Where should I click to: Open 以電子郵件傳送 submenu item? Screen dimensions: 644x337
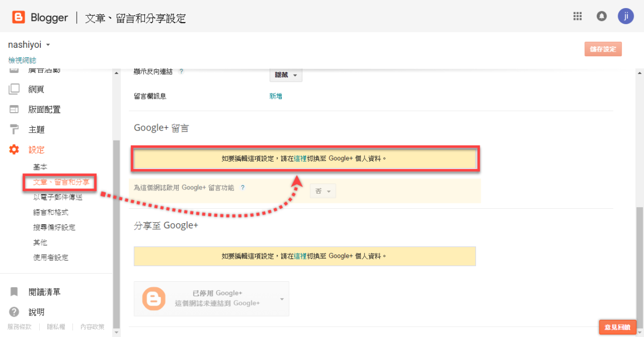57,197
